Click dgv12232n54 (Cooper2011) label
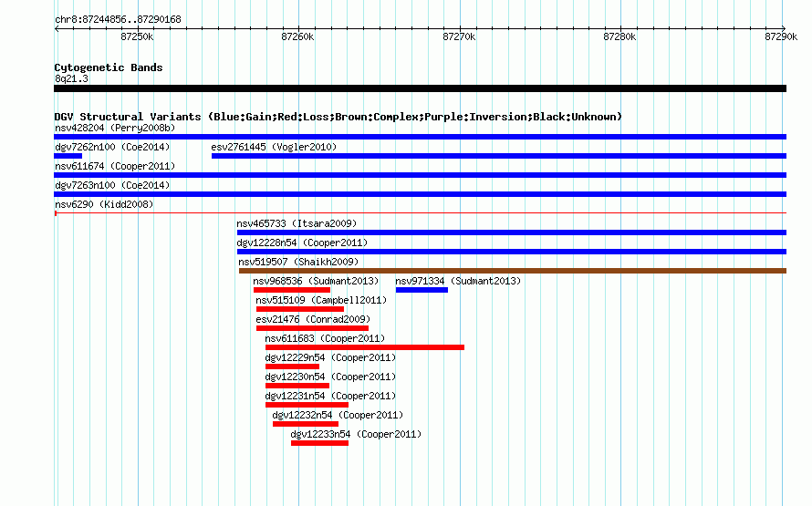This screenshot has height=506, width=812. pyautogui.click(x=338, y=415)
